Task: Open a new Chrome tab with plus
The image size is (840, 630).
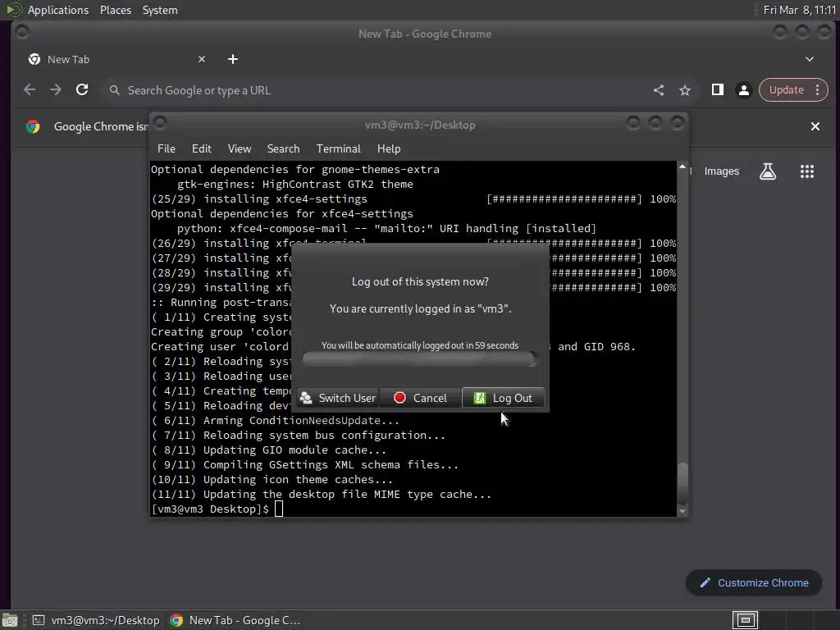Action: click(x=232, y=59)
